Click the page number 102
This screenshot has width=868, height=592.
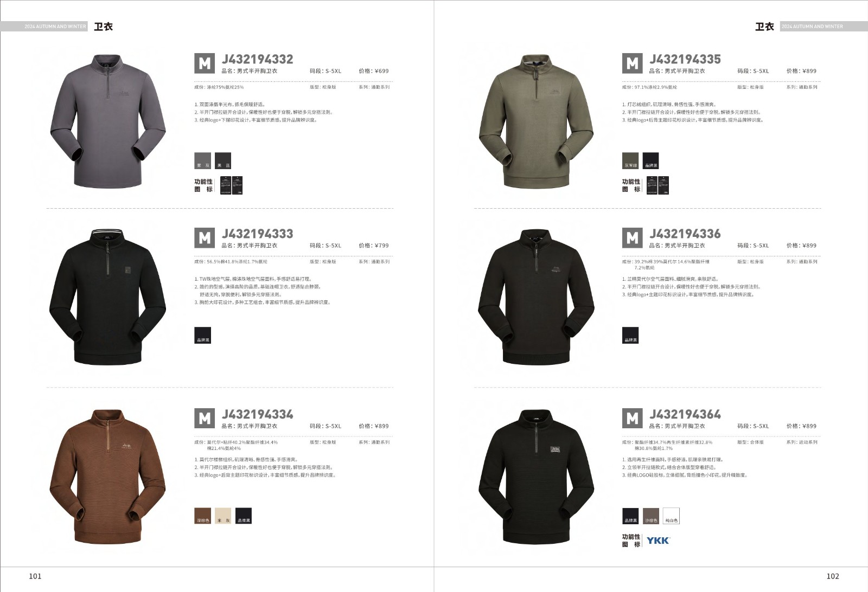click(x=833, y=576)
